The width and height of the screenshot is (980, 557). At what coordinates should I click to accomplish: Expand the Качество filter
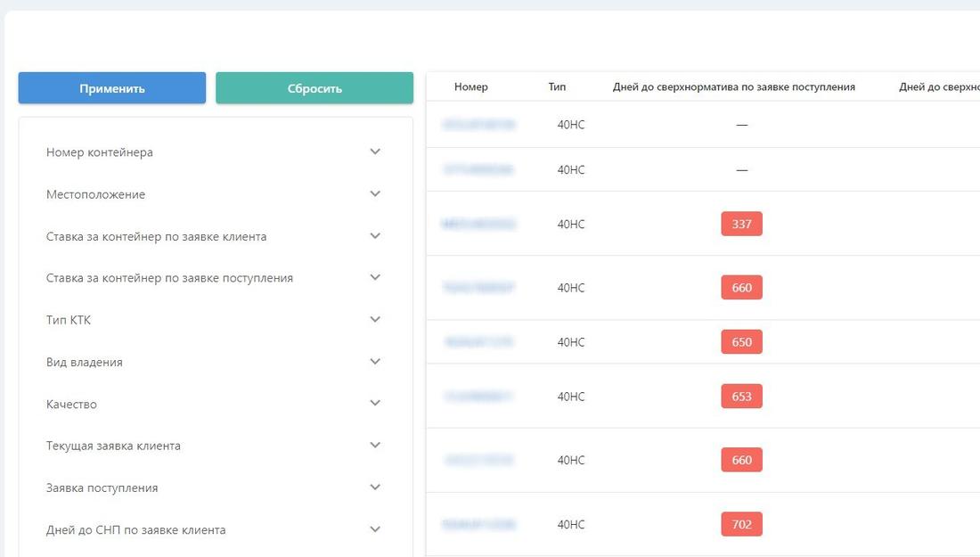click(213, 404)
